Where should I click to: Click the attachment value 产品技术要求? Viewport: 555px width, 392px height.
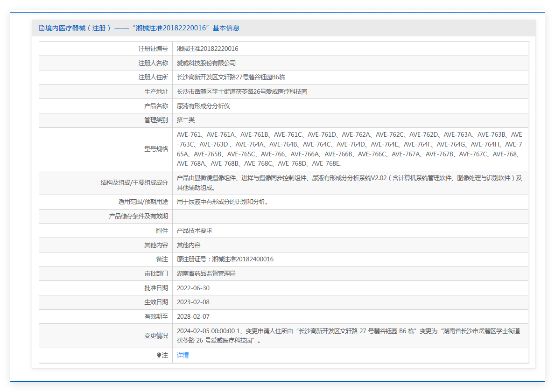pos(195,231)
